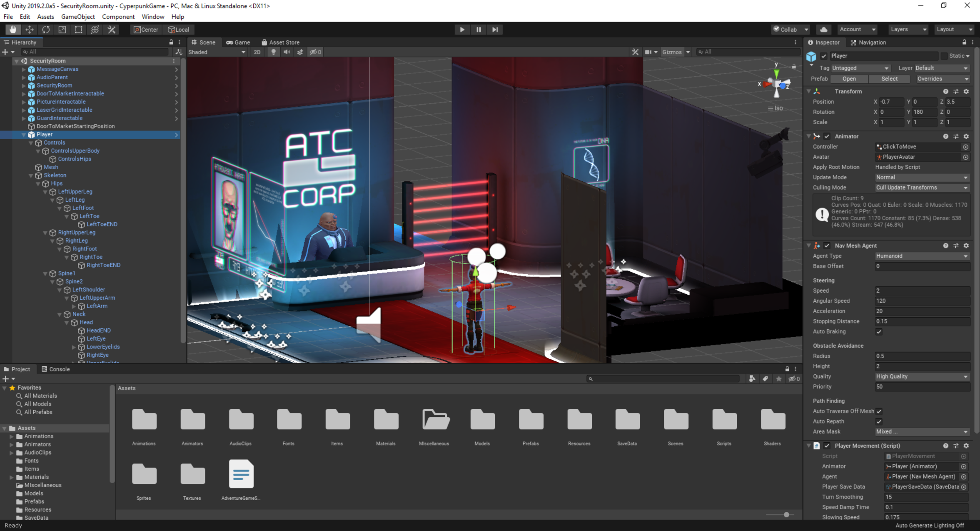The width and height of the screenshot is (980, 531).
Task: Select the Nav Mesh Agent component icon
Action: pyautogui.click(x=817, y=245)
